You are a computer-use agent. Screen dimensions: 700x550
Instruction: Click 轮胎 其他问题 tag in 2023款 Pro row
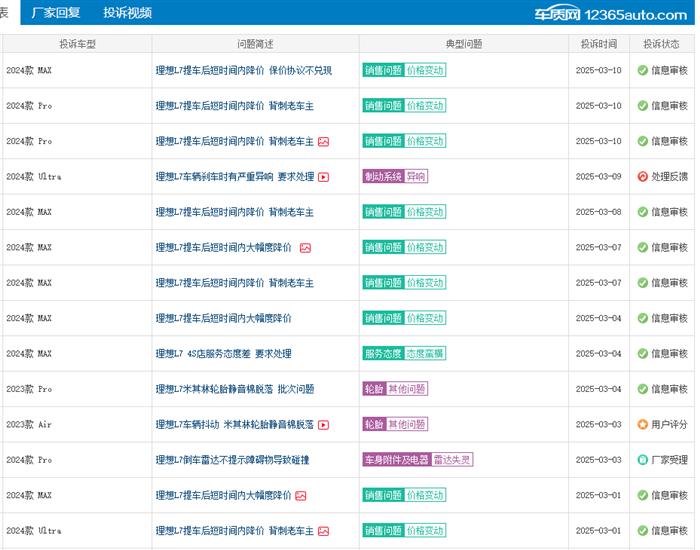[x=395, y=389]
